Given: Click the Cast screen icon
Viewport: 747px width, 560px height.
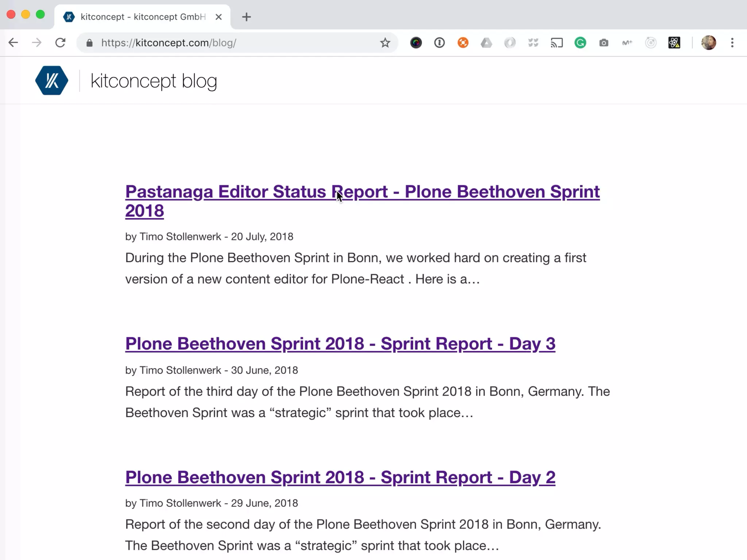Looking at the screenshot, I should click(x=557, y=43).
